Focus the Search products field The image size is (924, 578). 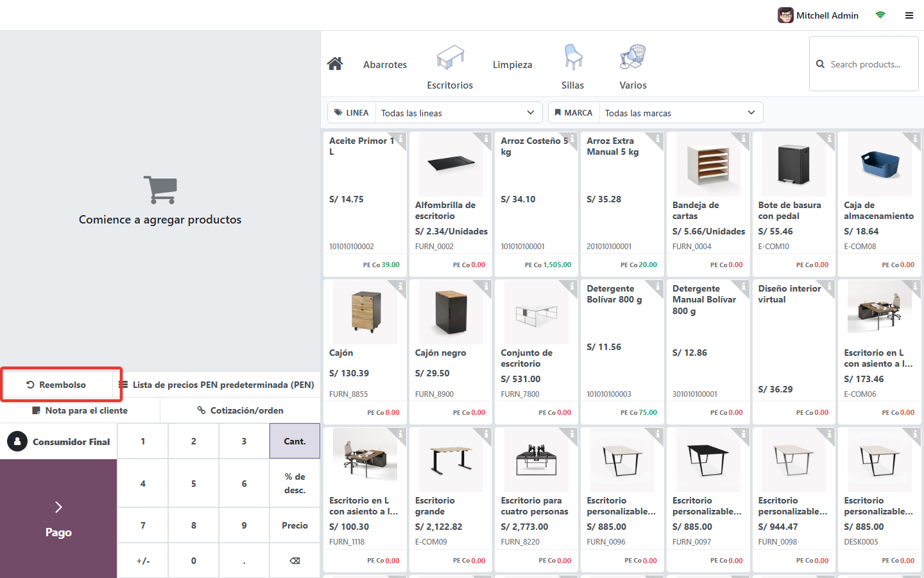click(x=864, y=64)
